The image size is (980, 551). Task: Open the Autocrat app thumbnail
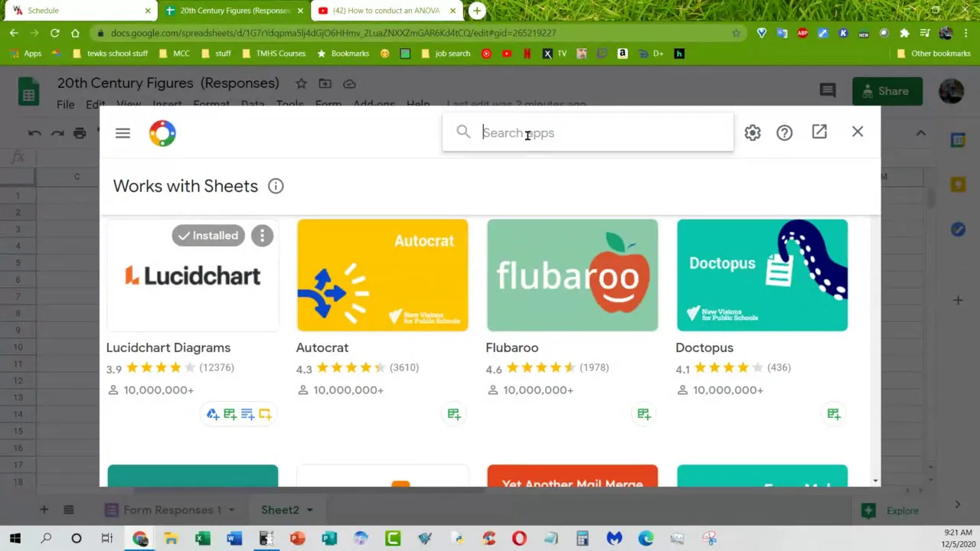point(382,275)
